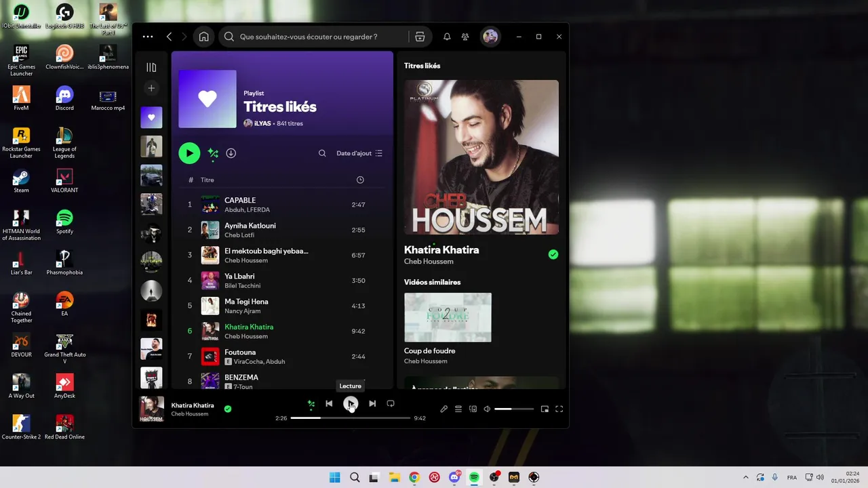The width and height of the screenshot is (868, 488).
Task: Collapse the library sidebar icon
Action: [151, 67]
